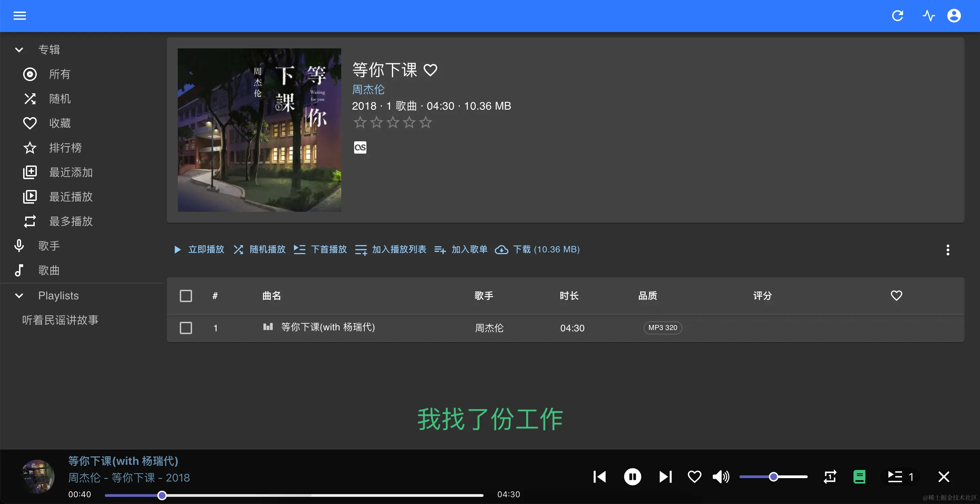Click the heart column header icon

pos(896,296)
